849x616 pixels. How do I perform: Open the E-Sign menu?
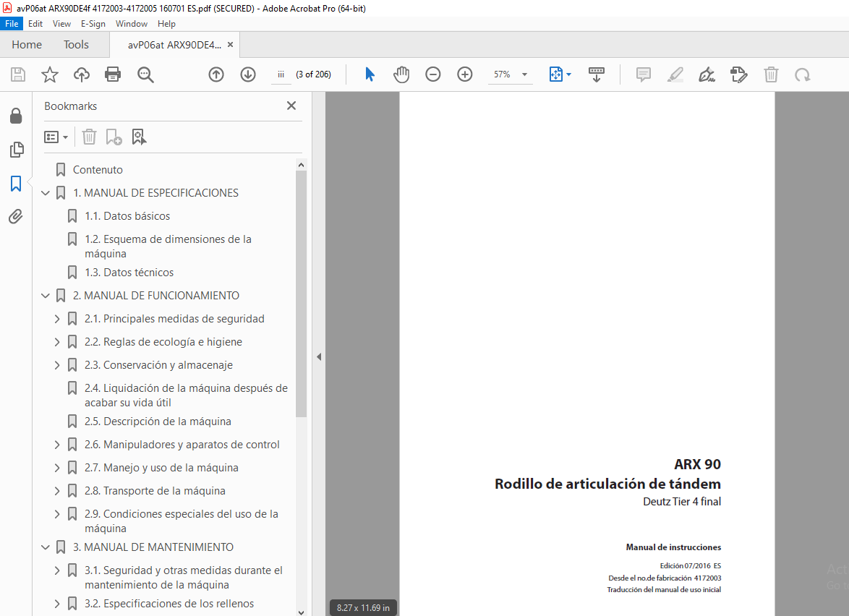93,24
